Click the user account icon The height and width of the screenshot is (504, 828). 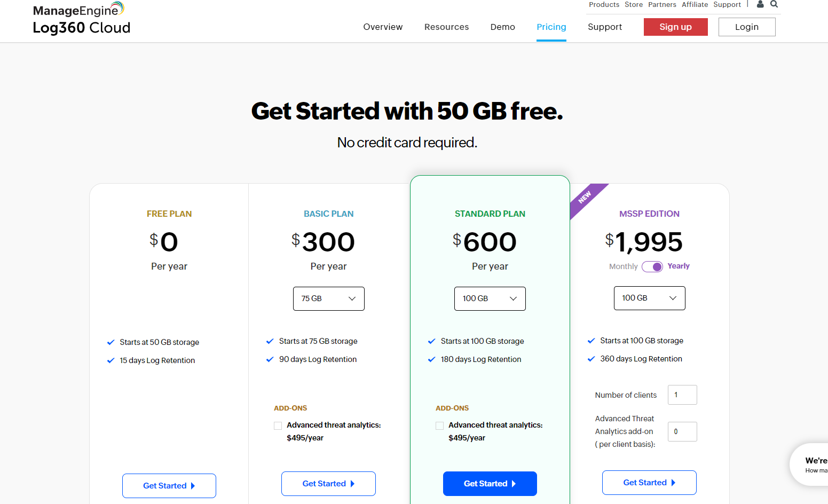click(760, 4)
